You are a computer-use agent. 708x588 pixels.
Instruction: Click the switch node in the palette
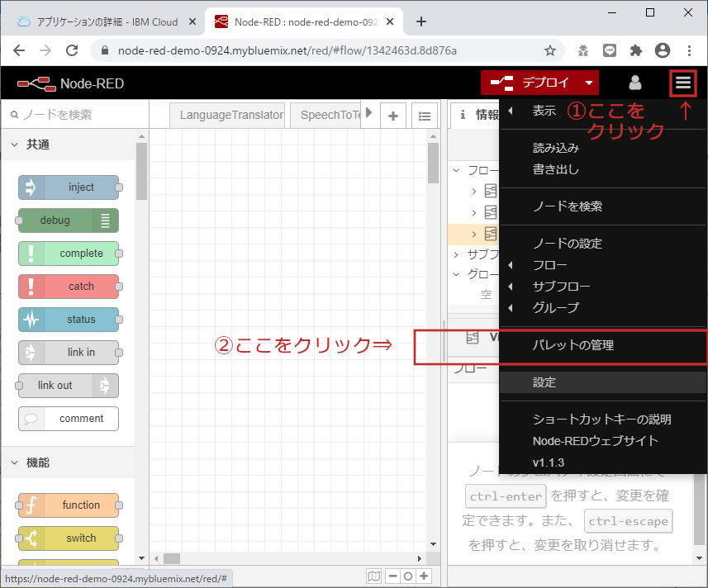tap(69, 538)
